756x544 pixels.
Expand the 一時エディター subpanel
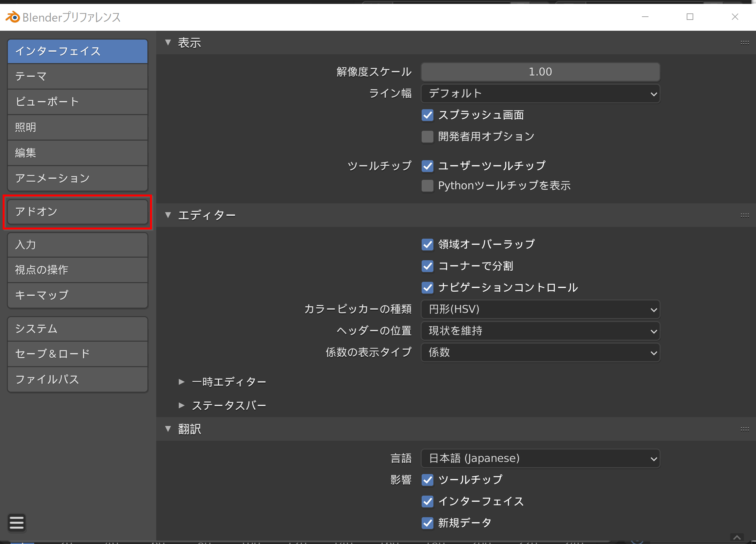[x=181, y=382]
